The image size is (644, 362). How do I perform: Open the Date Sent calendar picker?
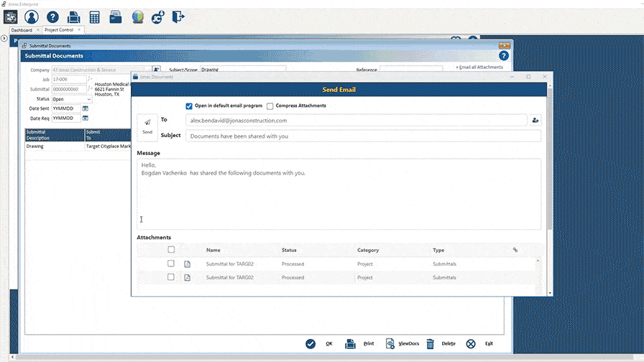[86, 108]
